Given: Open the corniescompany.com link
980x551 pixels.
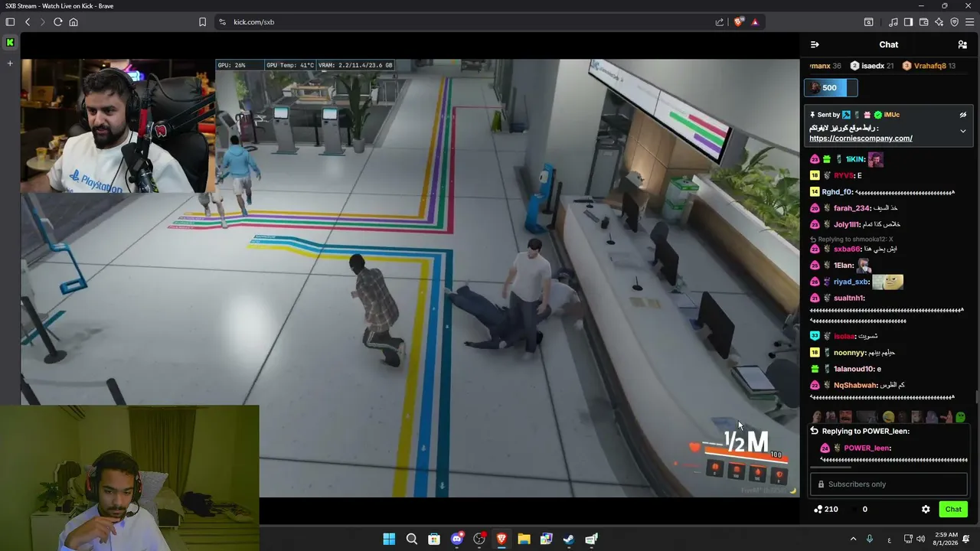Looking at the screenshot, I should point(861,139).
